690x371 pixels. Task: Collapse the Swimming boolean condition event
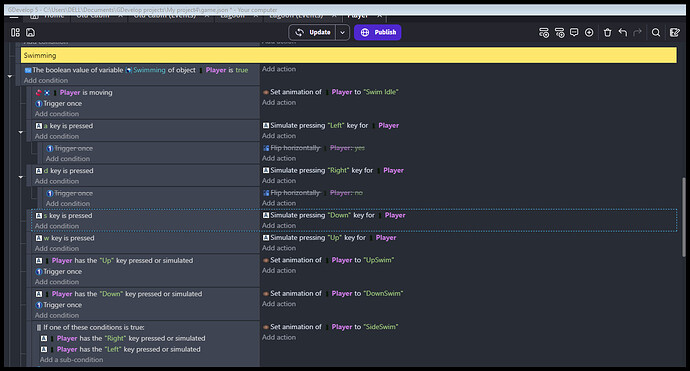(x=10, y=76)
